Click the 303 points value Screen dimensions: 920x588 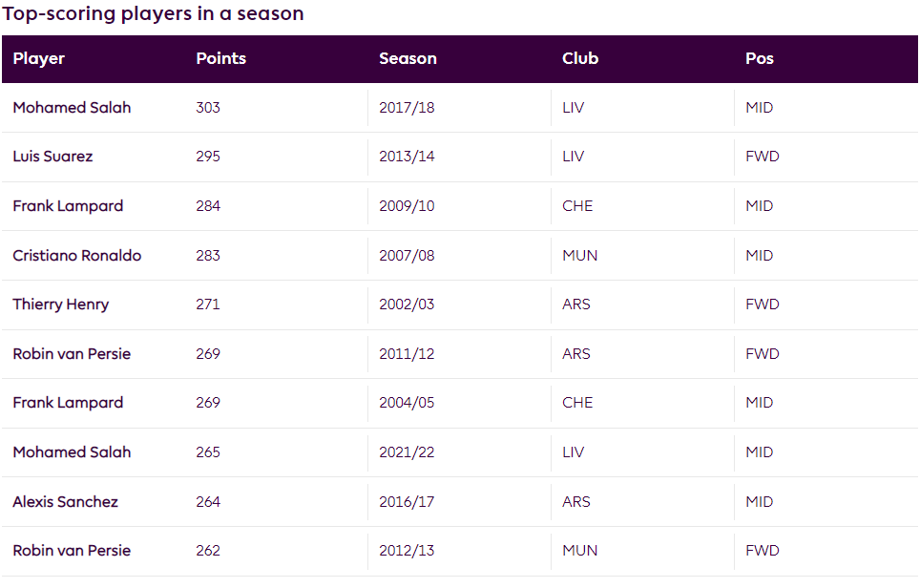coord(208,108)
